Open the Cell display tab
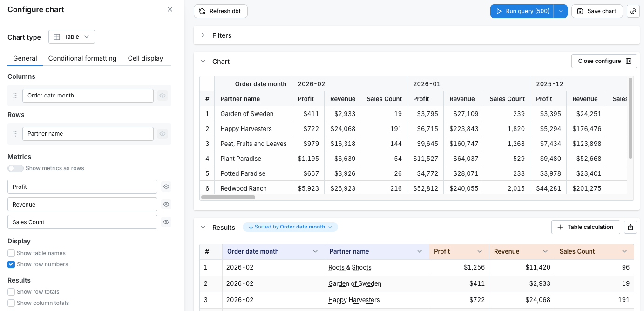The height and width of the screenshot is (311, 644). [x=145, y=58]
